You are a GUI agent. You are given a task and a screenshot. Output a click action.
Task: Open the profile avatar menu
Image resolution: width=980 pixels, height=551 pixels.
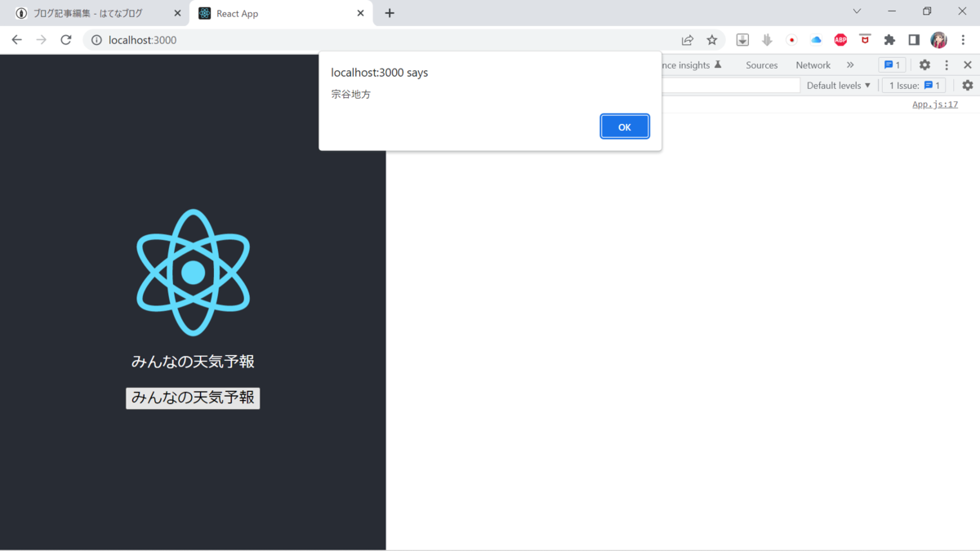pos(938,40)
